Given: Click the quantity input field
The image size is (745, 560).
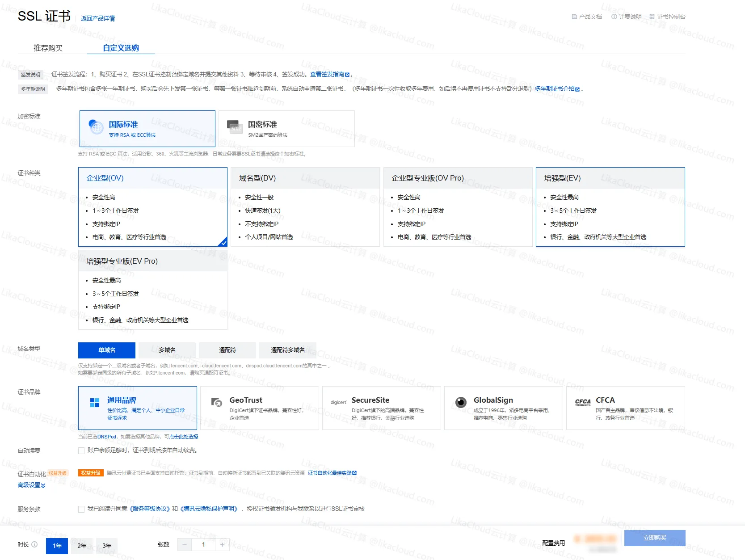Looking at the screenshot, I should click(203, 544).
